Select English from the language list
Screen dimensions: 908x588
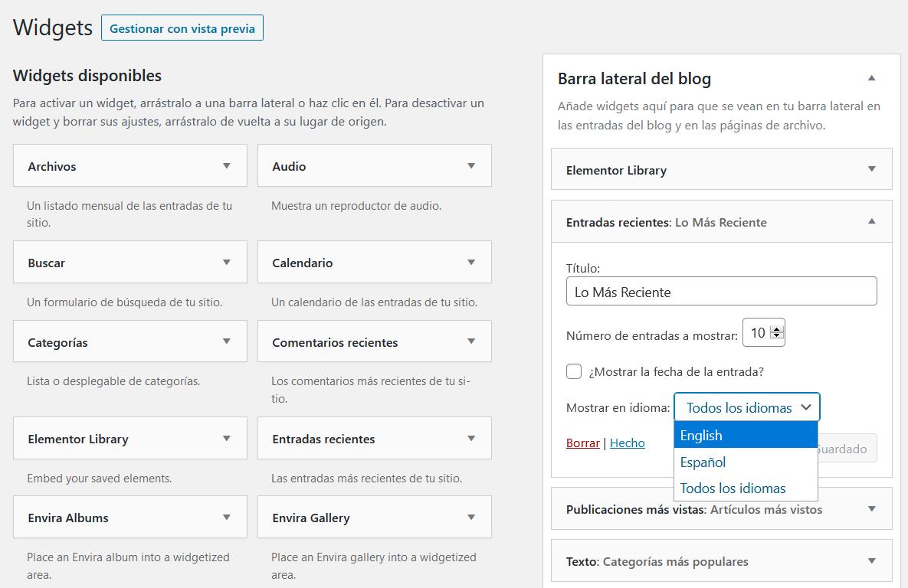[x=746, y=436]
